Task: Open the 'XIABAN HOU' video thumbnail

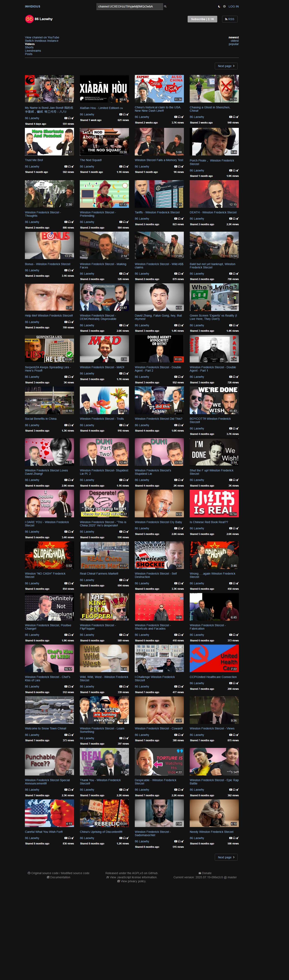Action: tap(104, 89)
